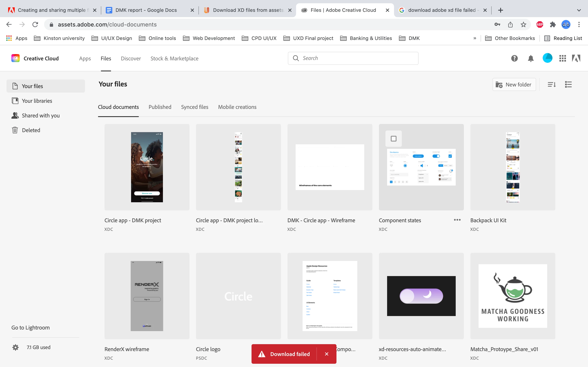
Task: Select the Component states checkbox
Action: coord(394,139)
